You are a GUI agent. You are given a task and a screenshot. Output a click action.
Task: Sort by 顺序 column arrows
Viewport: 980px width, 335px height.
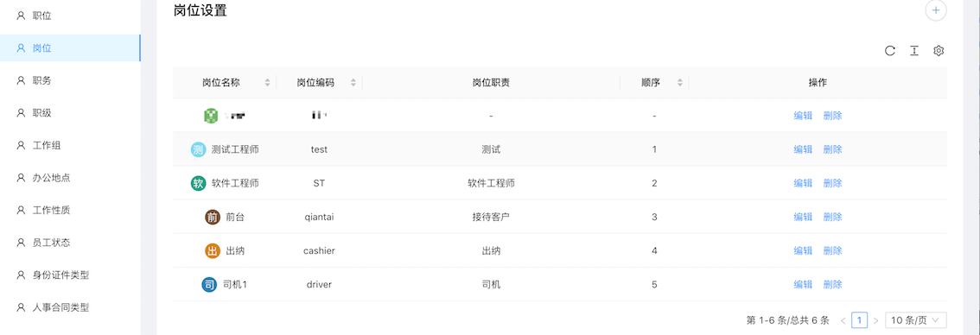680,83
